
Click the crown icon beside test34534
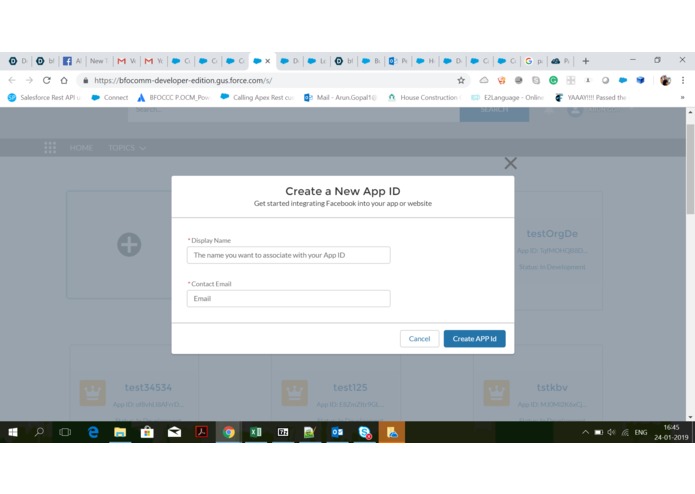[92, 393]
